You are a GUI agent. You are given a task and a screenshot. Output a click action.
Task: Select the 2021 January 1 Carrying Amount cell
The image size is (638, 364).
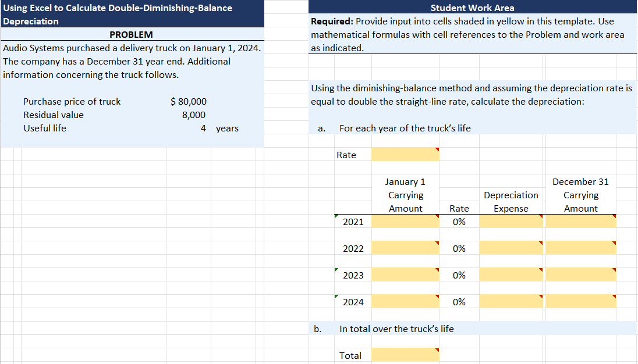pos(405,221)
